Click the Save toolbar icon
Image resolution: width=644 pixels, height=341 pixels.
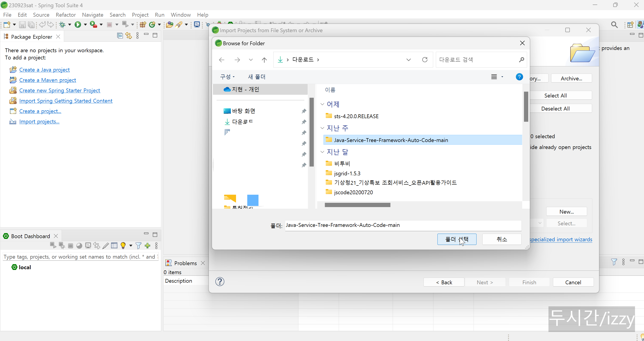pos(22,25)
